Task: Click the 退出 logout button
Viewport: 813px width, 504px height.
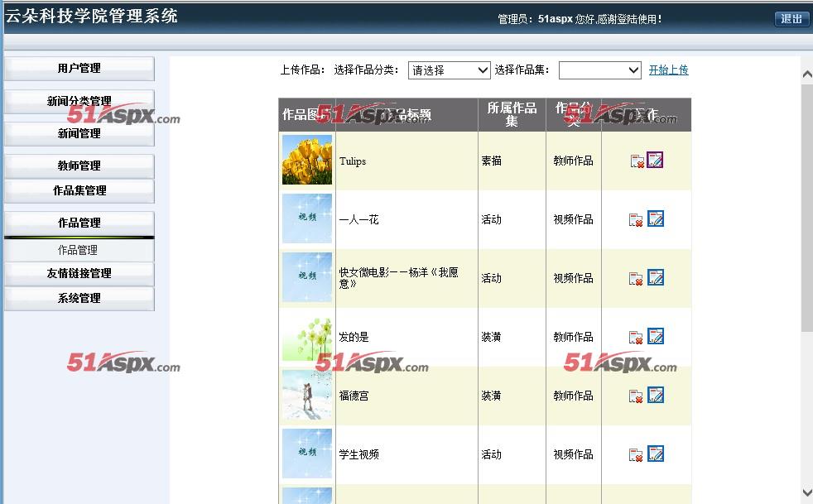Action: [x=791, y=19]
